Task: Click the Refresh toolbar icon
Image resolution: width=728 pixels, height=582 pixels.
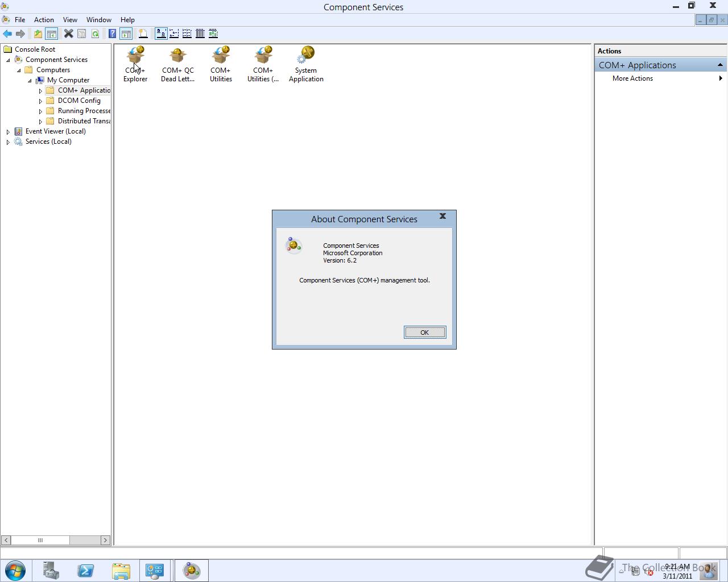Action: pyautogui.click(x=95, y=34)
